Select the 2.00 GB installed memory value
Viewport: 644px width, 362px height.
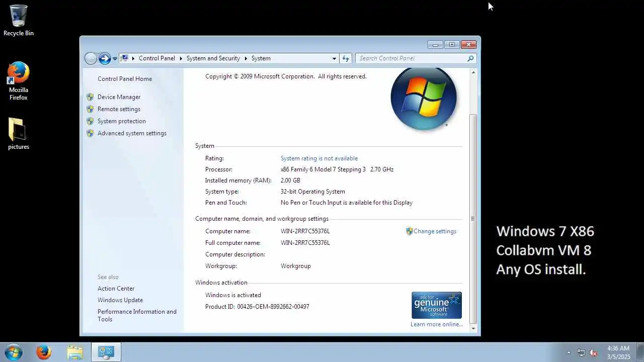coord(290,180)
